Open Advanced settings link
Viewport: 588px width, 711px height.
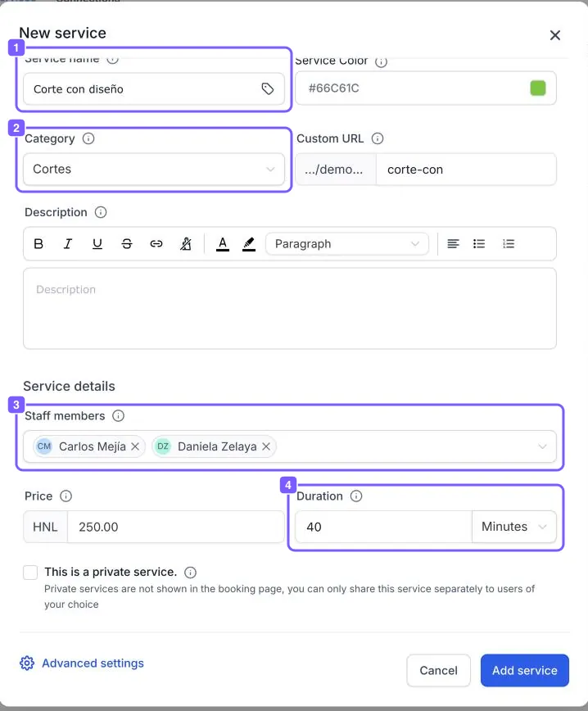[93, 663]
